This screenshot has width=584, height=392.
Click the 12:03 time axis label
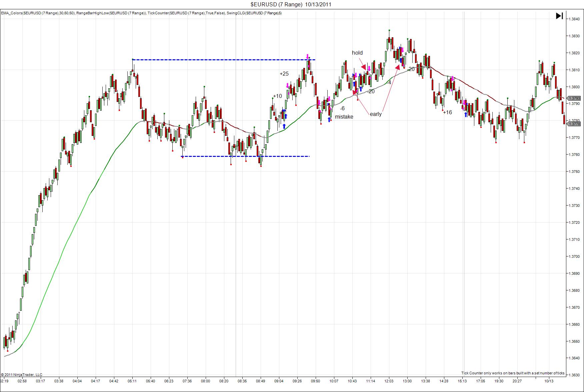point(389,381)
